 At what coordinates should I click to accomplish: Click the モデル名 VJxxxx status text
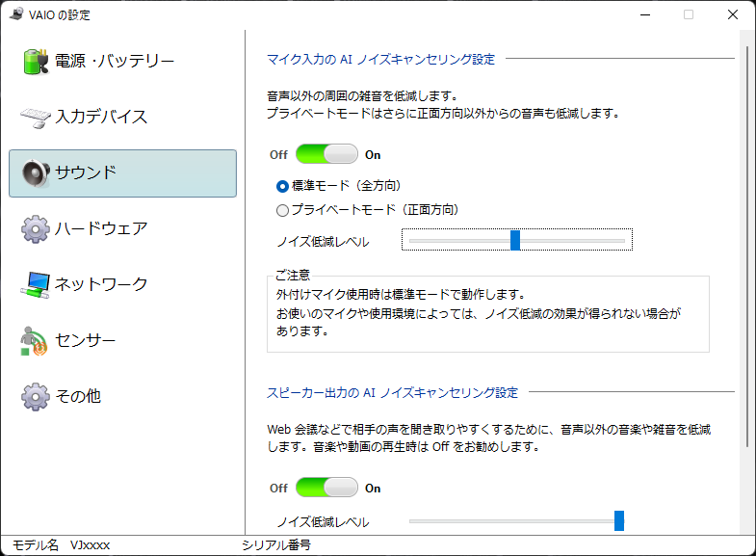pos(61,545)
